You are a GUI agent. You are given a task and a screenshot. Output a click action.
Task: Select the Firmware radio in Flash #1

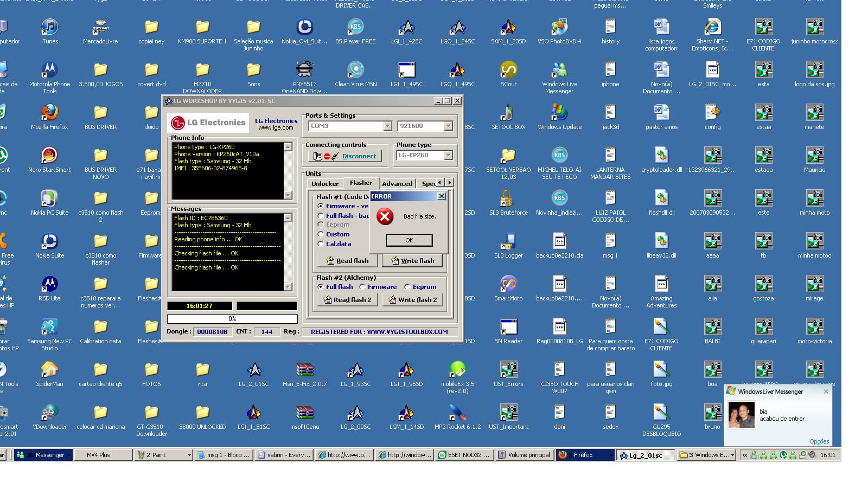[321, 206]
